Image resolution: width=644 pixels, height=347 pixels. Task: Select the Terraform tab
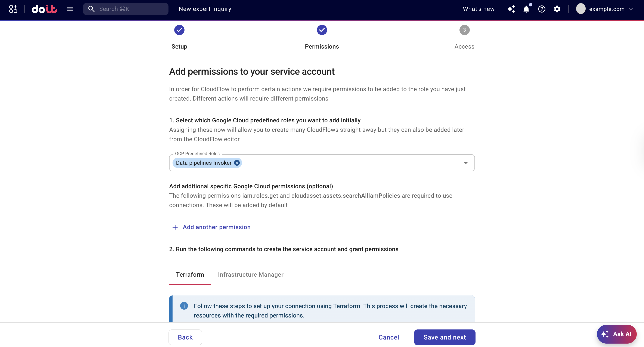pos(190,274)
